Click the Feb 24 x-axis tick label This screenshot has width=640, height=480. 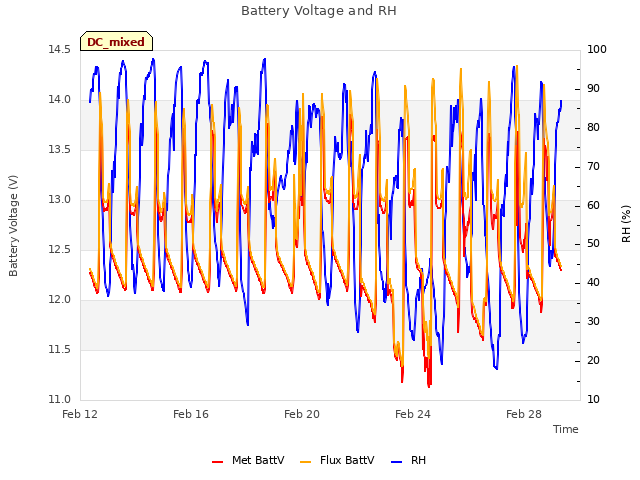pyautogui.click(x=413, y=414)
